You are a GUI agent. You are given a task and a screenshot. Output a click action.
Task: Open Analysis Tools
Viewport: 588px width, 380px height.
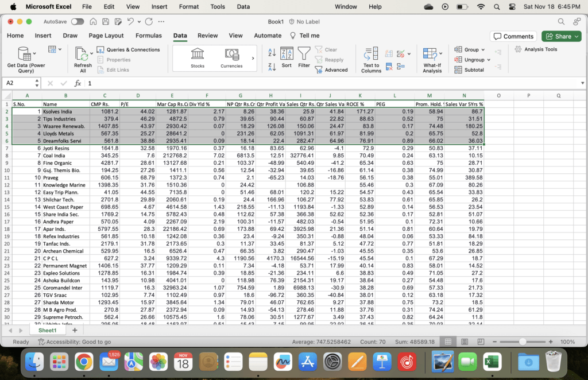536,49
